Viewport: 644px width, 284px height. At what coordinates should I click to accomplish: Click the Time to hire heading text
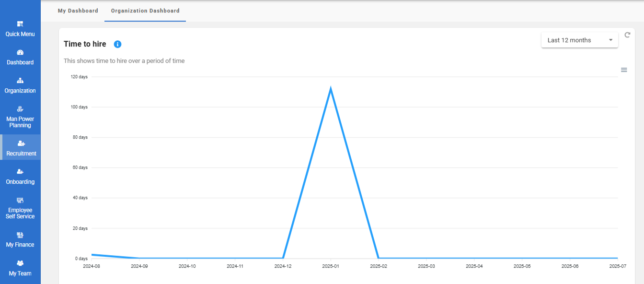pyautogui.click(x=85, y=44)
